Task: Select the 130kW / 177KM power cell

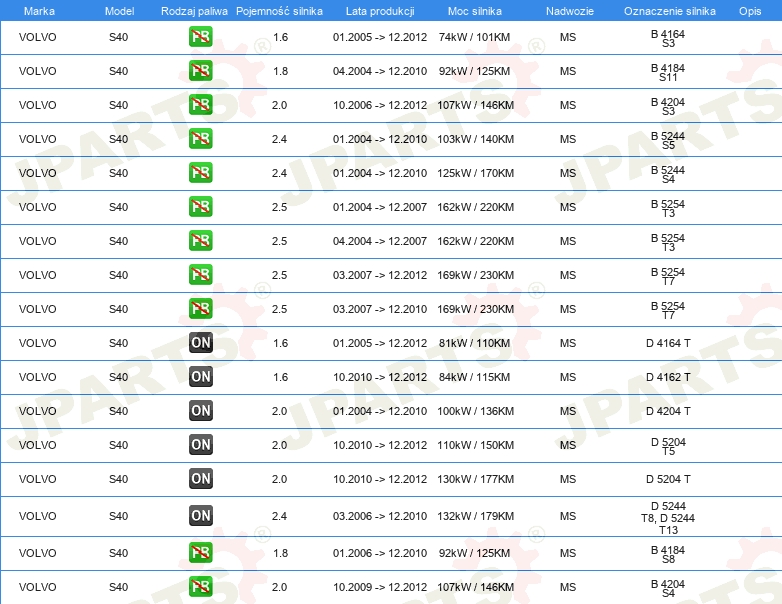Action: tap(475, 478)
